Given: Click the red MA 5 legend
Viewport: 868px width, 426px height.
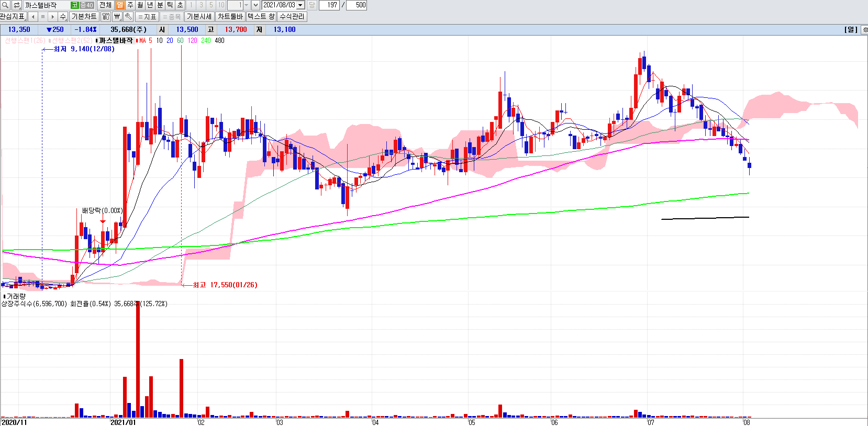Looking at the screenshot, I should click(145, 41).
